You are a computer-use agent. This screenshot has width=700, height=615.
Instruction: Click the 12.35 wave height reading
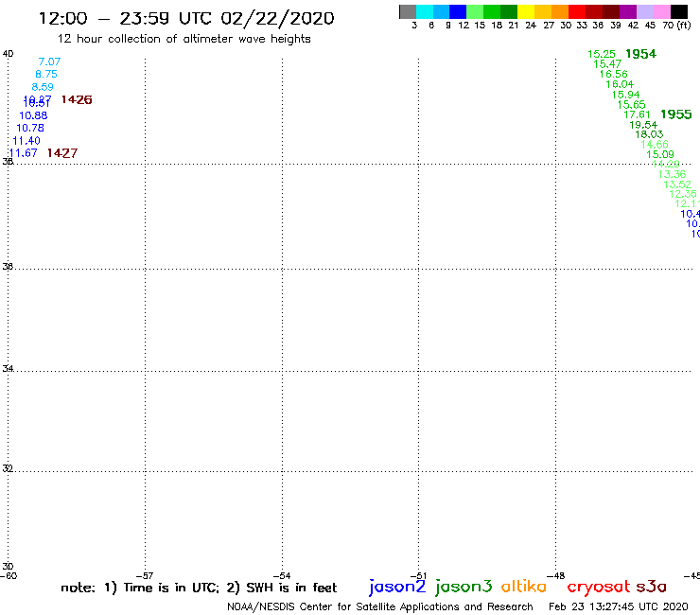point(683,194)
